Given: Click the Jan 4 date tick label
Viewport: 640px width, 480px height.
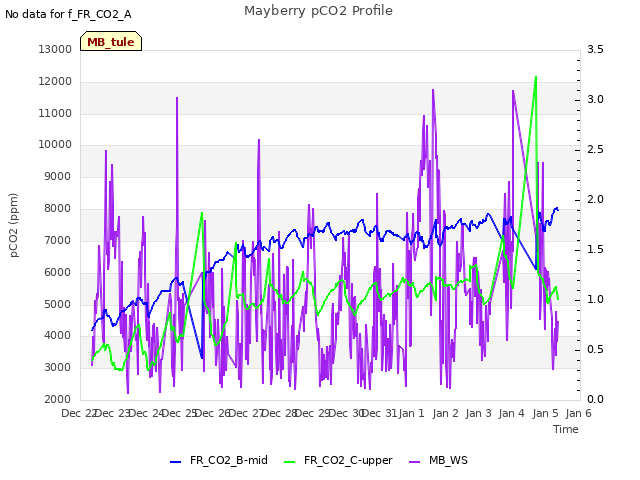Looking at the screenshot, I should coord(511,413).
